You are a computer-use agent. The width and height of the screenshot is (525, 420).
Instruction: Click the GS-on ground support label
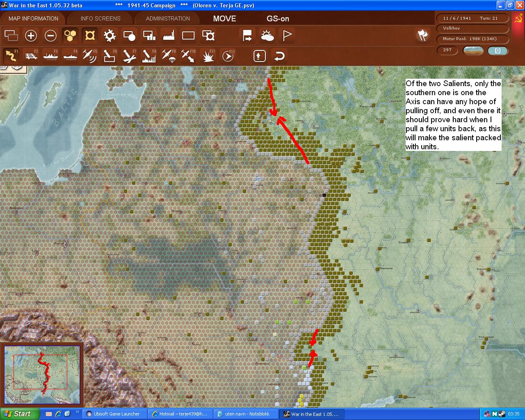click(x=278, y=18)
